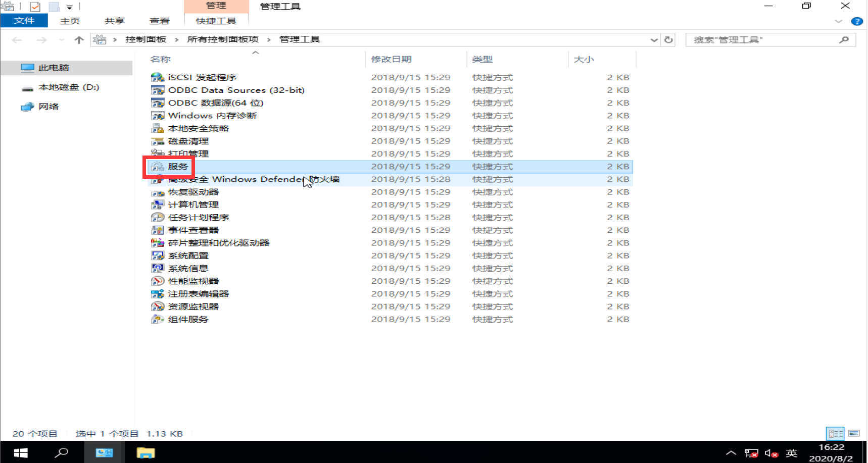Click the ODBC 数据源(64 位) icon
868x463 pixels.
point(158,102)
